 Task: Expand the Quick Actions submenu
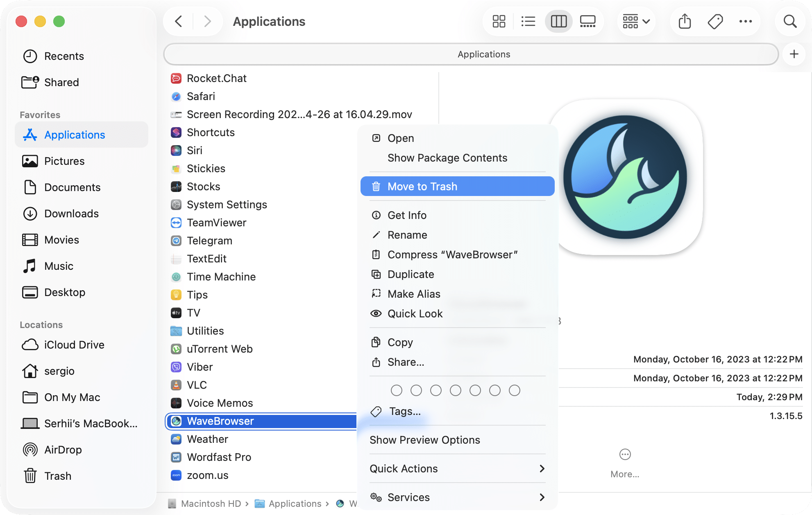coord(457,468)
